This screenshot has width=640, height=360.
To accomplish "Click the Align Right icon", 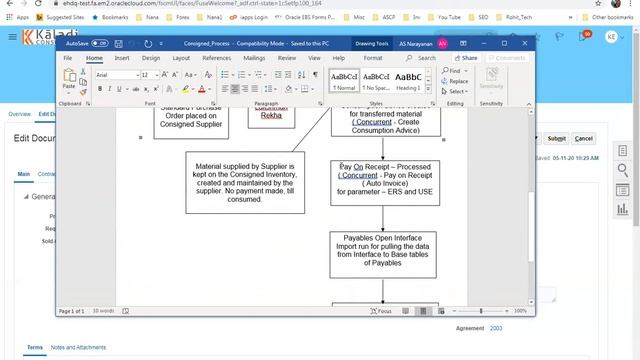I will point(245,89).
